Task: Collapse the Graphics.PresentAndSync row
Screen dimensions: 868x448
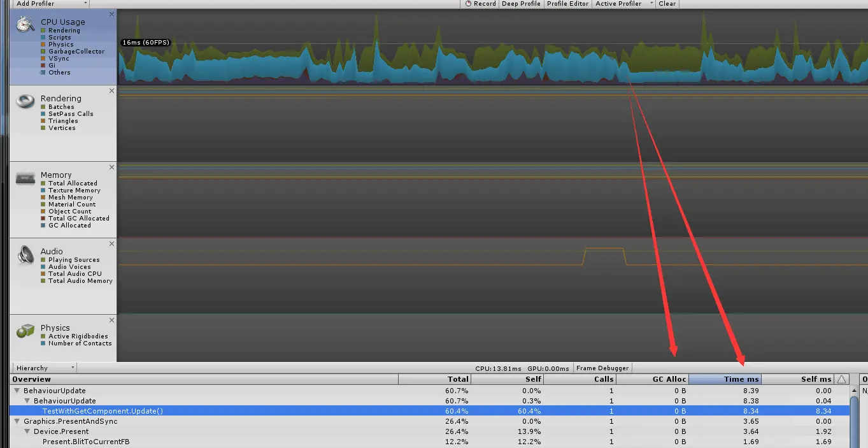Action: coord(17,421)
